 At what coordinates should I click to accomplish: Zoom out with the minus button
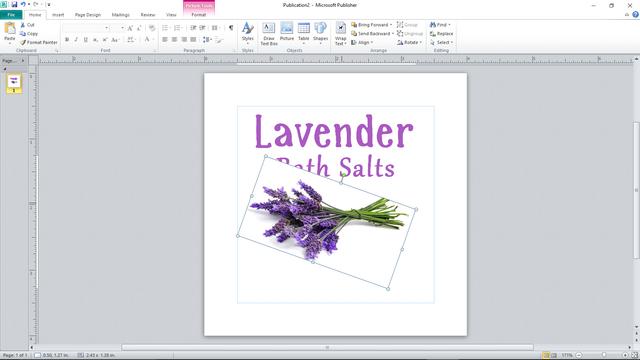(x=578, y=356)
